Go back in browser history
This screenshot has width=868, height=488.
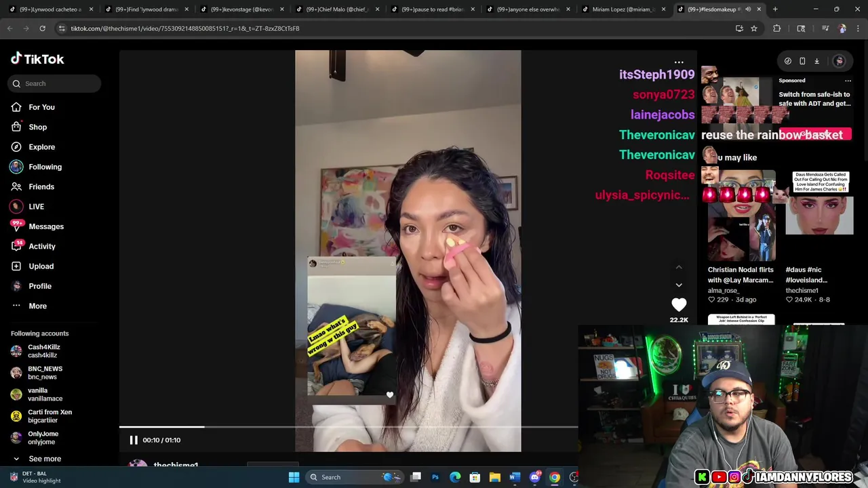point(9,28)
